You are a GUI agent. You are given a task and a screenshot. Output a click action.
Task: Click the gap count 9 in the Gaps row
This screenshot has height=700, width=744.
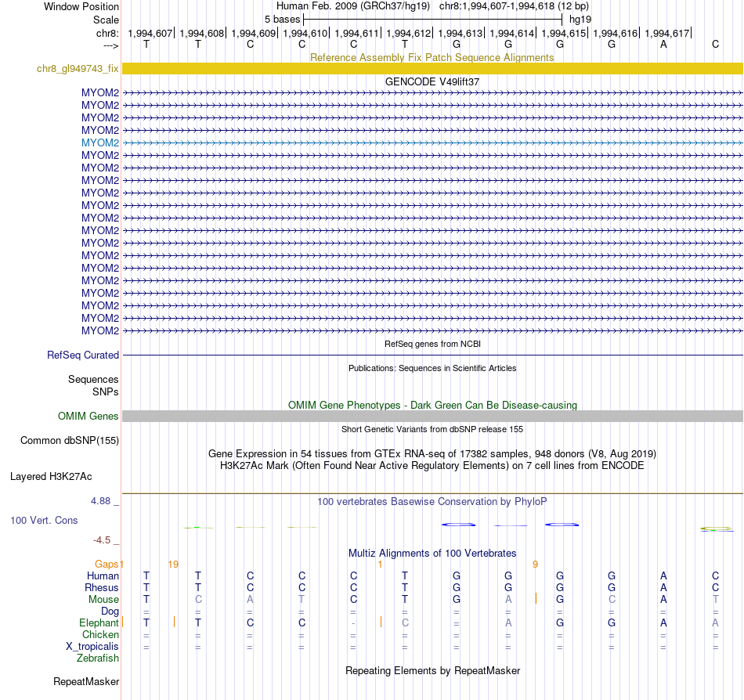(535, 565)
